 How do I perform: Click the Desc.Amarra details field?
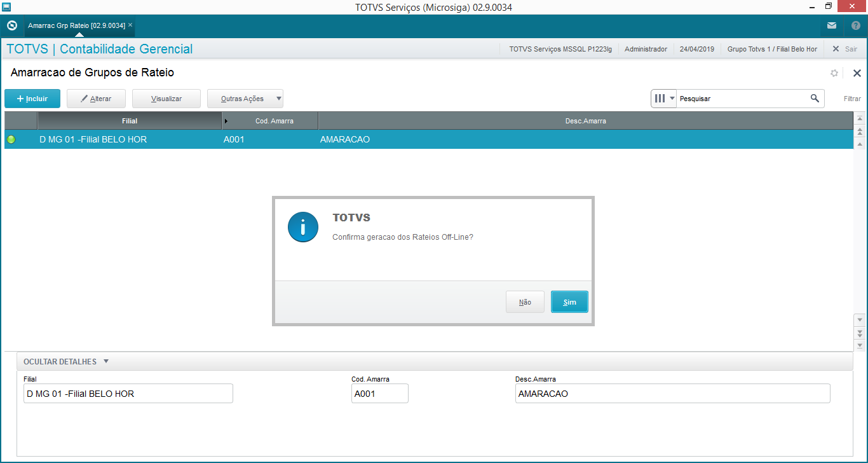[x=673, y=394]
